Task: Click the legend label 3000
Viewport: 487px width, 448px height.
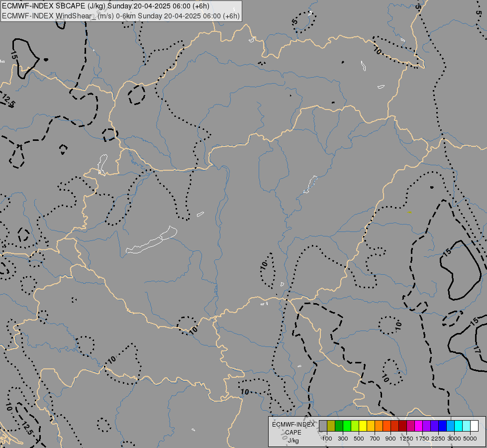Action: coord(454,439)
